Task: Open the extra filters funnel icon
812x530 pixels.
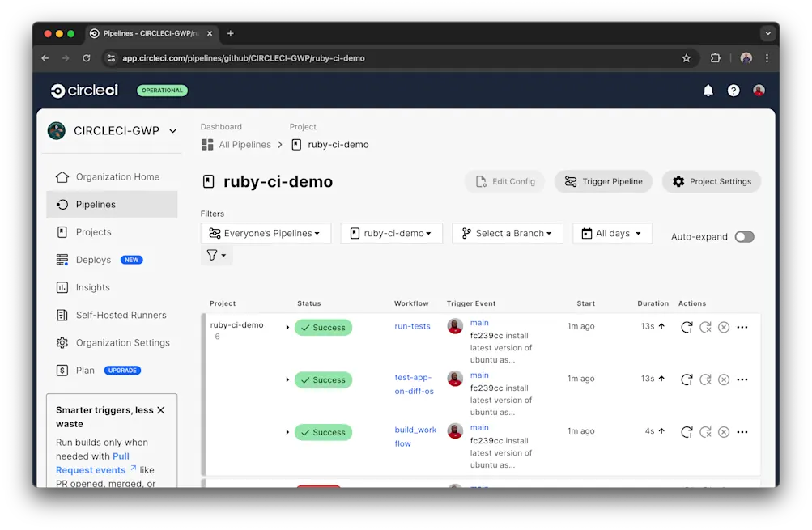Action: (x=216, y=254)
